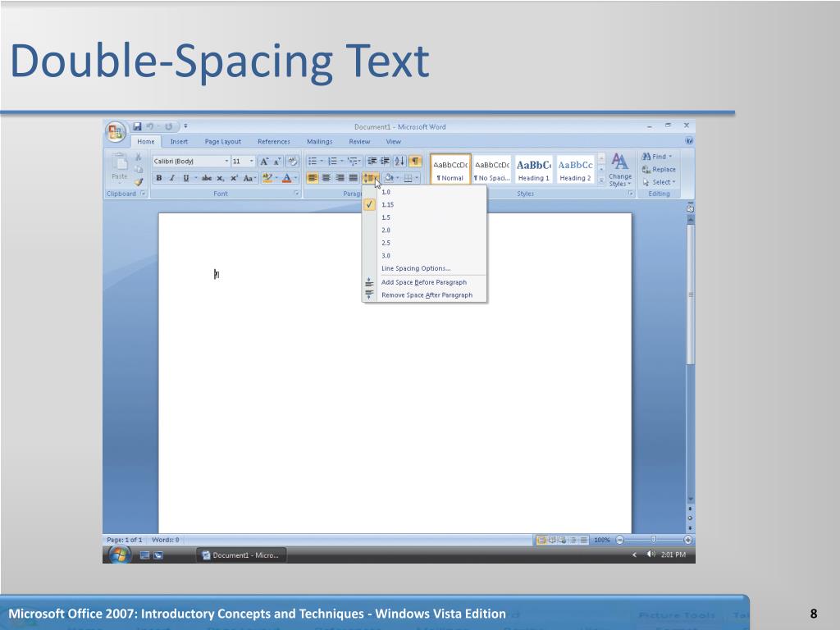Screen dimensions: 840x630
Task: Click Remove Space After Paragraph
Action: click(x=424, y=295)
